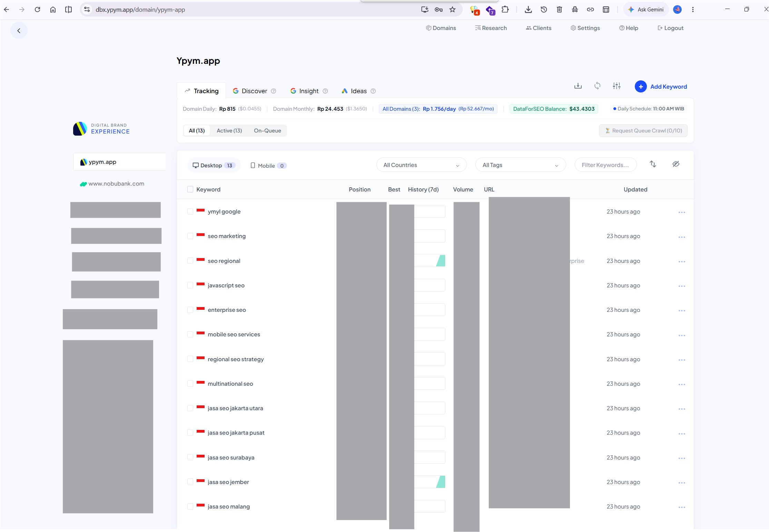Select www.nobubank.com in sidebar

pos(112,184)
